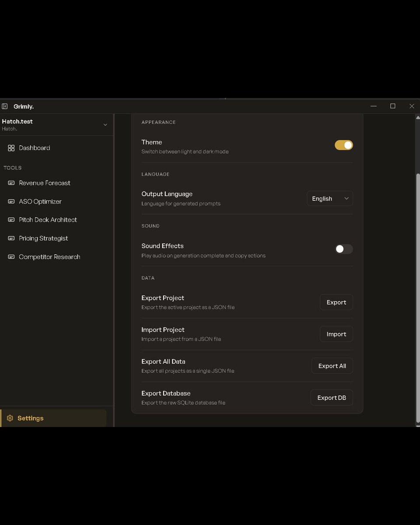This screenshot has height=525, width=420.
Task: Click the 'Export the raw SQLite database file' text
Action: (x=183, y=403)
